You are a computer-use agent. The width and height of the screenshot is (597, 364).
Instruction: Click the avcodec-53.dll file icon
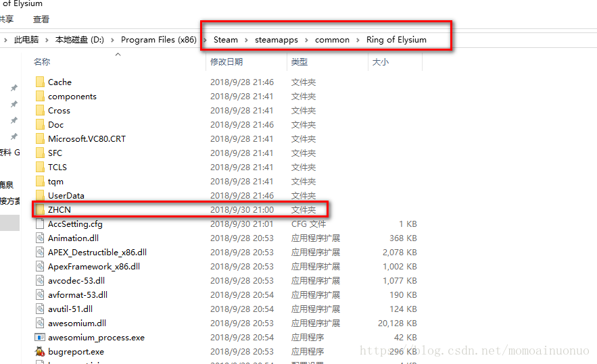click(40, 280)
